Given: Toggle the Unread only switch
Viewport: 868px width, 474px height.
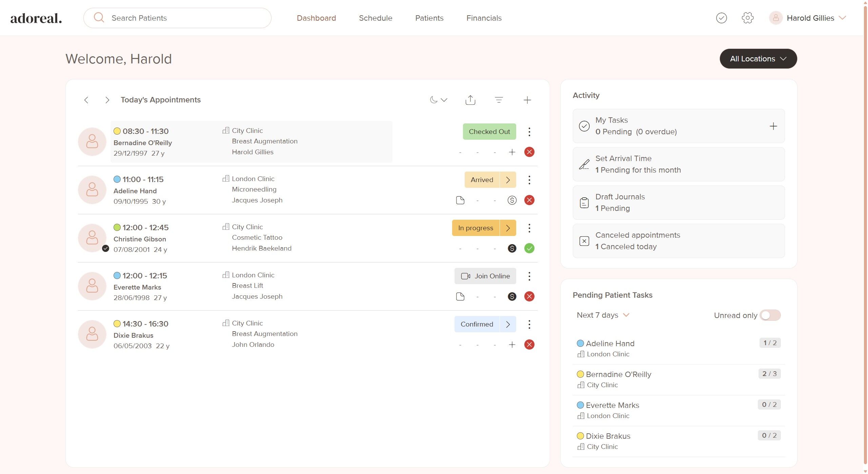Looking at the screenshot, I should click(x=770, y=315).
